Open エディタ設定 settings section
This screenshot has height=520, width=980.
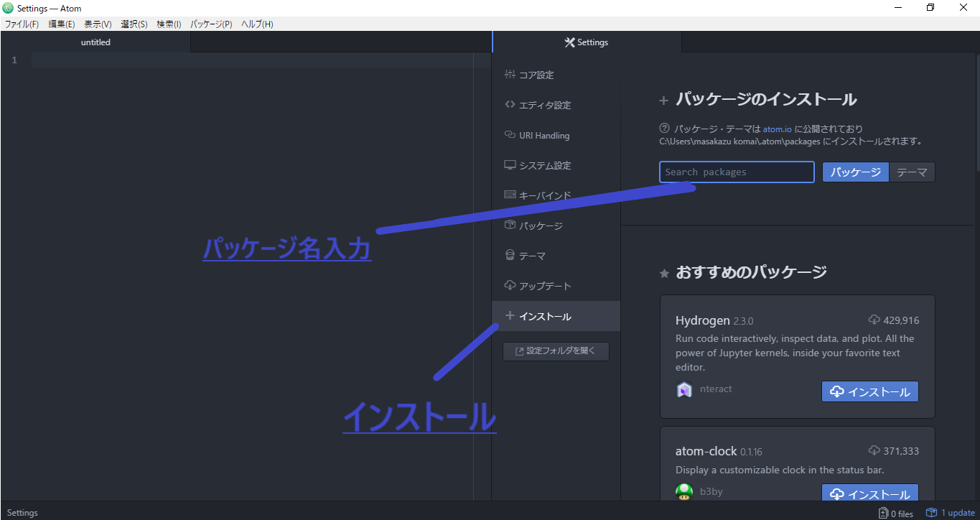[x=556, y=105]
